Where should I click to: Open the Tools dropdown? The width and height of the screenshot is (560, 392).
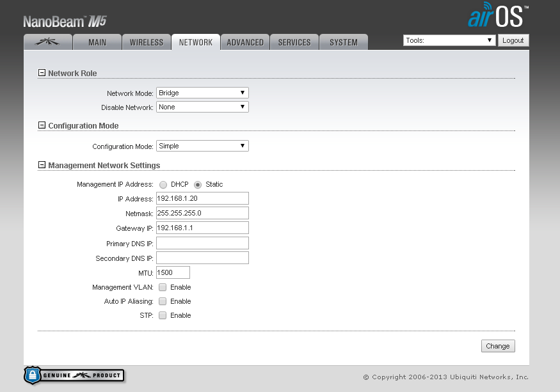coord(449,40)
